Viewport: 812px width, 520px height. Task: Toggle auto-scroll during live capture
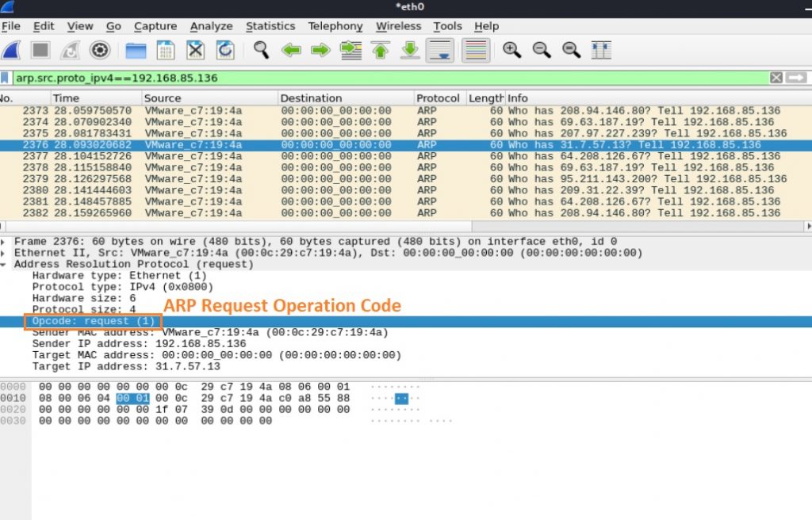[439, 50]
